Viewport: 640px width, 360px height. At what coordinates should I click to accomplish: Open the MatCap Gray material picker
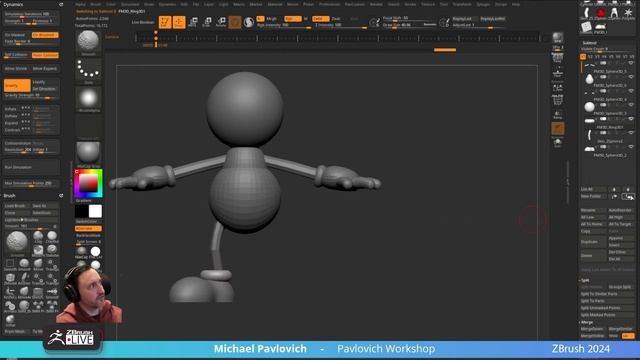[88, 154]
